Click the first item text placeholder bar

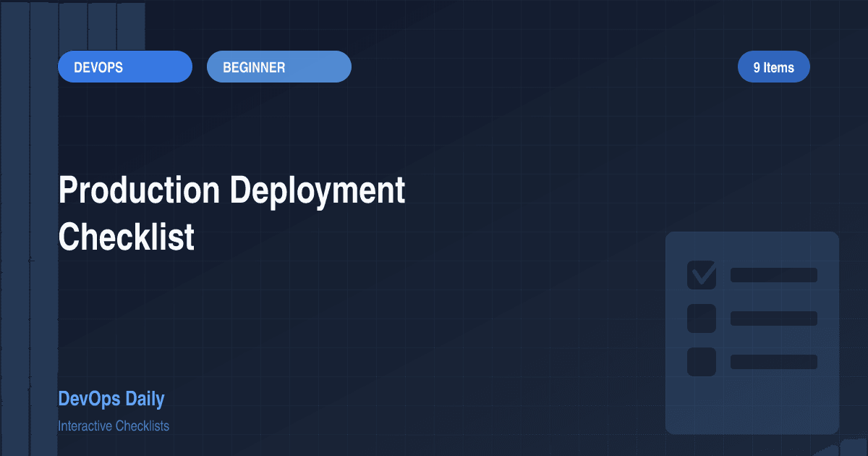tap(773, 275)
